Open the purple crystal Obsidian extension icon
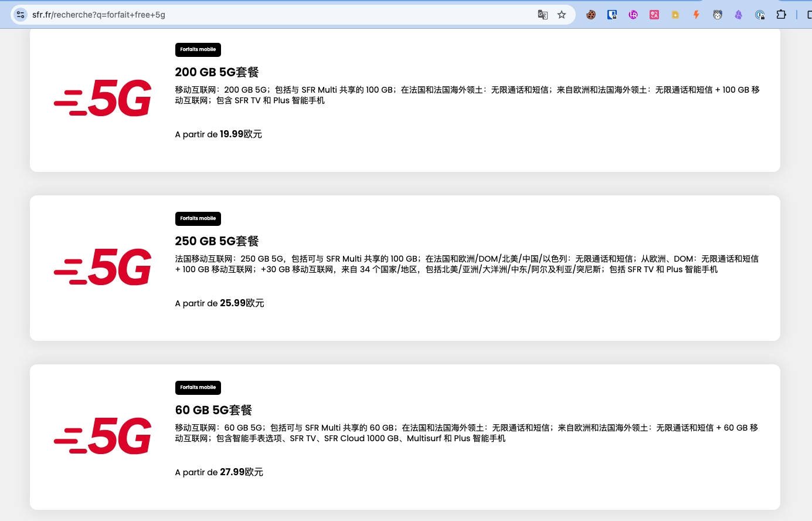 coord(739,15)
